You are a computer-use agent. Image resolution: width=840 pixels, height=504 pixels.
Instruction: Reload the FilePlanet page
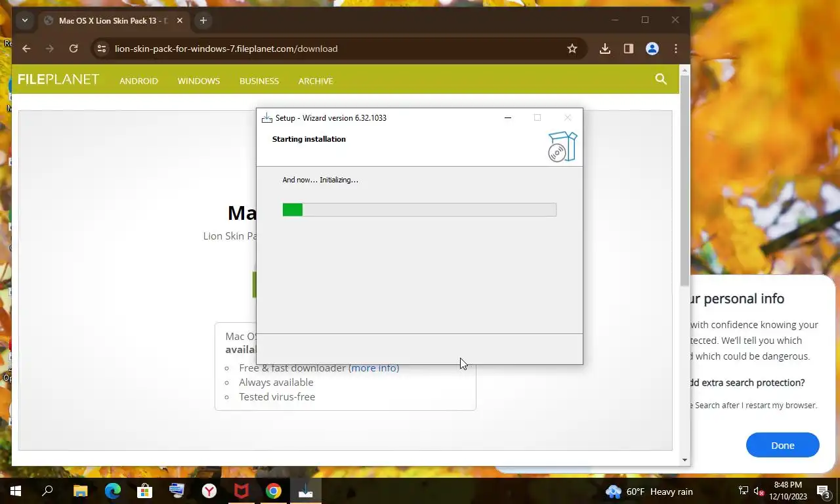click(x=73, y=49)
